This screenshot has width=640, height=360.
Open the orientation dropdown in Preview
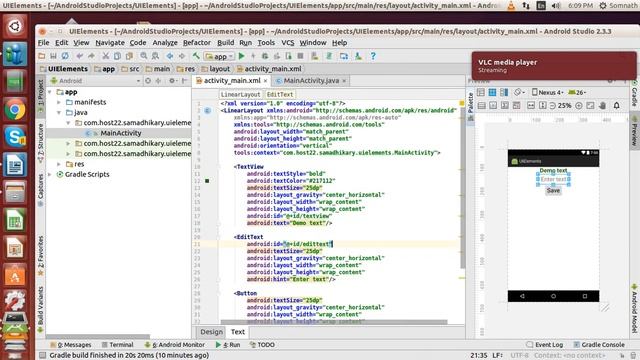(x=520, y=92)
